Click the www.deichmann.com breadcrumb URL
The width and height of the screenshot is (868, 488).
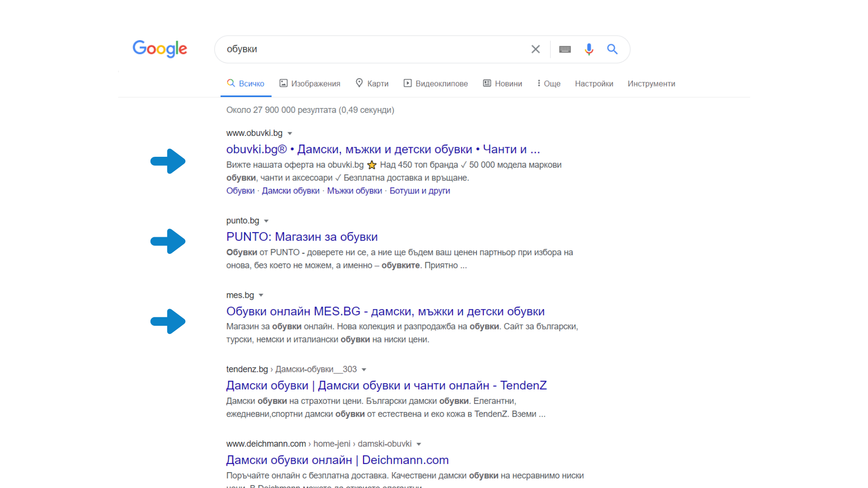(319, 444)
